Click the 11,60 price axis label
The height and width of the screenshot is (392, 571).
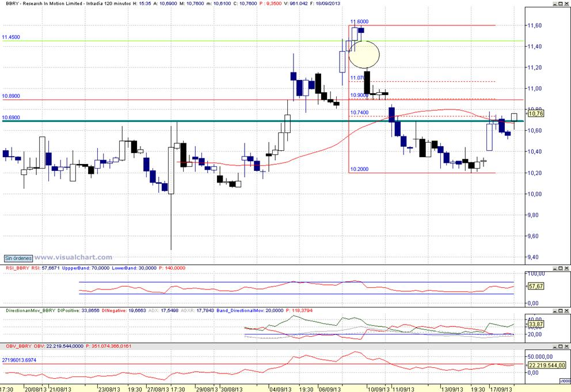535,25
